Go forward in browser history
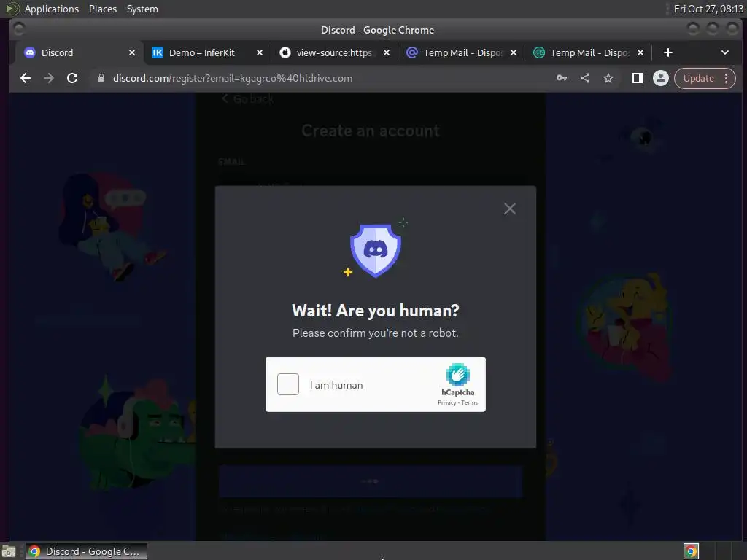747x560 pixels. 49,78
